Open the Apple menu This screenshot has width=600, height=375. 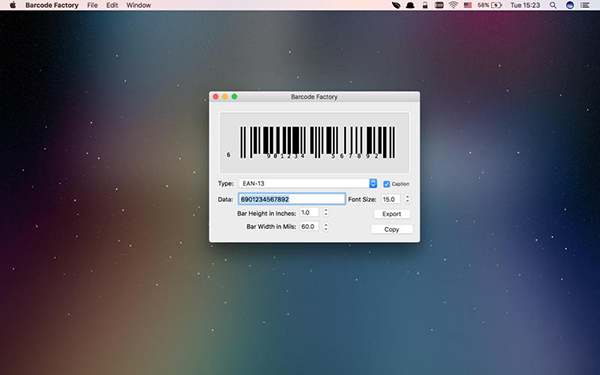click(13, 5)
